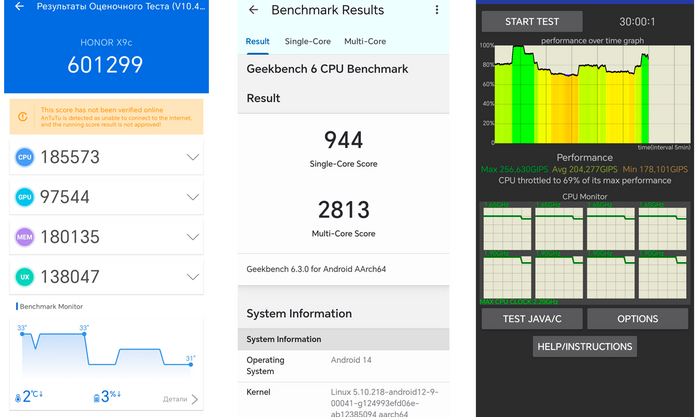Tap the last 1.90GHz CPU core graph
The height and width of the screenshot is (417, 700).
point(662,277)
